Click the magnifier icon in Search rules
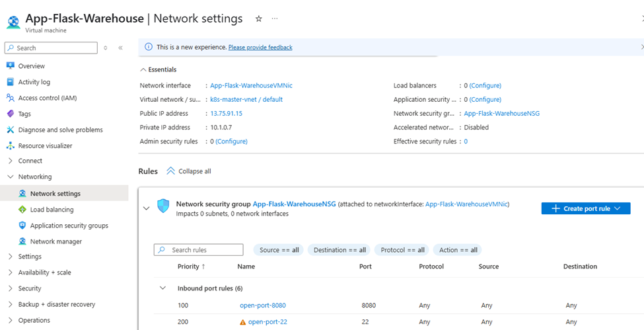The width and height of the screenshot is (644, 330). coord(162,250)
